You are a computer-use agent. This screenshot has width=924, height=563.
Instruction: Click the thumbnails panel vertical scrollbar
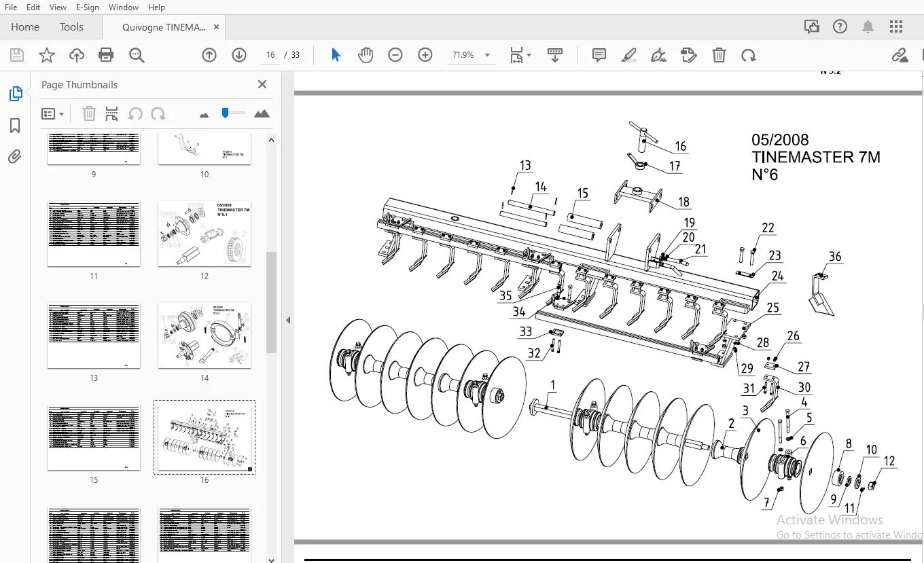tap(271, 302)
